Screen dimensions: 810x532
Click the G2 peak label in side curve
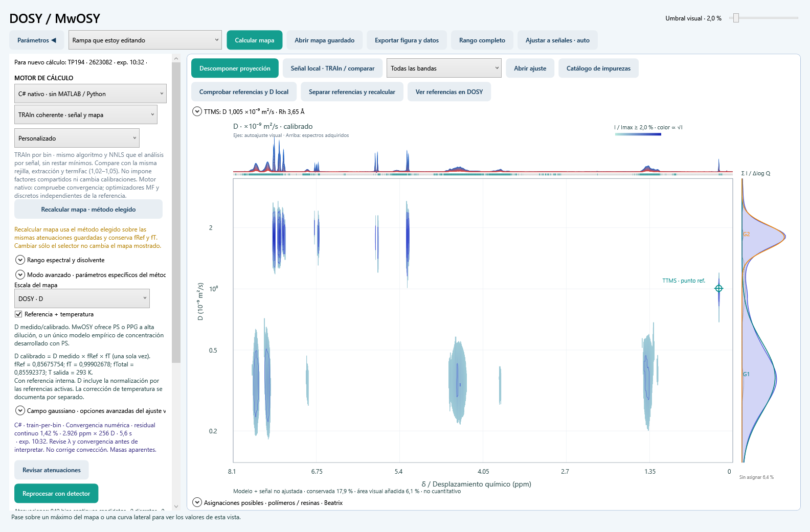(x=747, y=234)
